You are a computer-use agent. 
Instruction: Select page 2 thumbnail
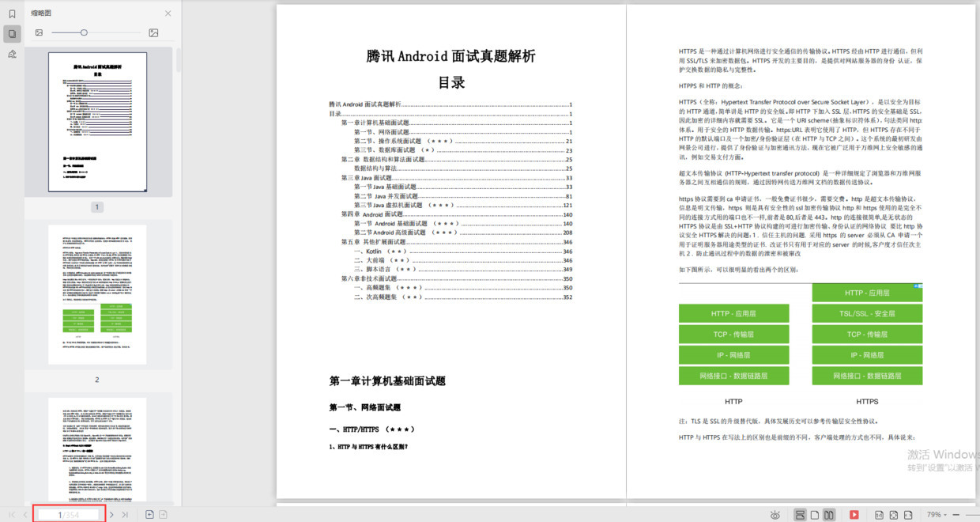97,294
